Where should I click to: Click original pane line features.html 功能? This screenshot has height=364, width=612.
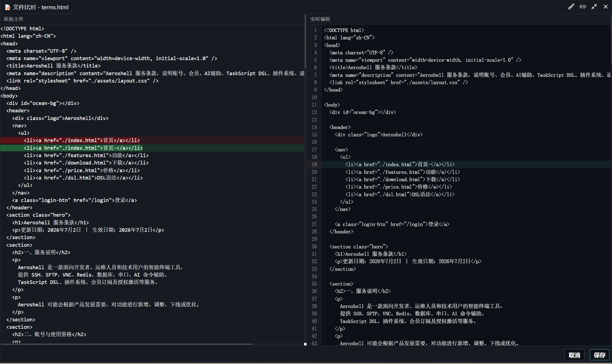(86, 155)
